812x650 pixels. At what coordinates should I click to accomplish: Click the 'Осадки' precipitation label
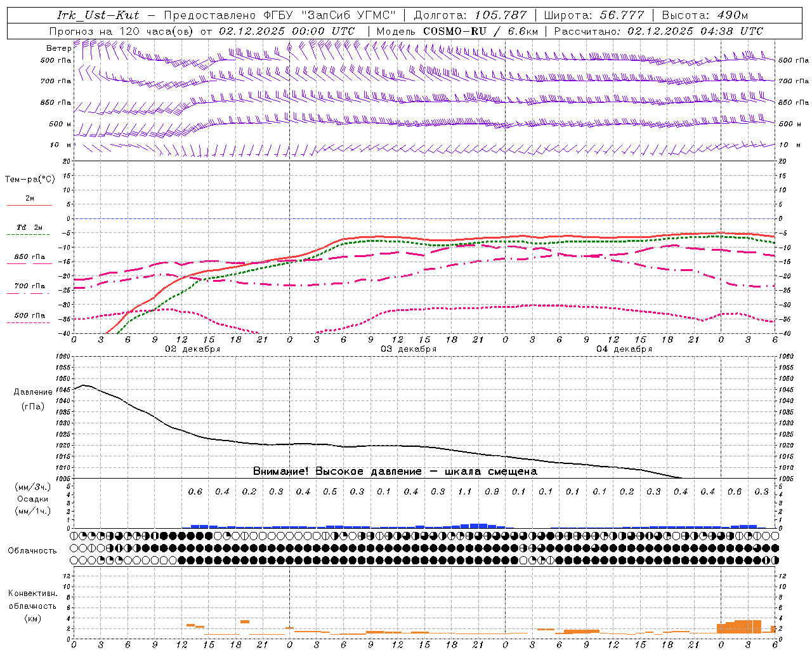(33, 499)
